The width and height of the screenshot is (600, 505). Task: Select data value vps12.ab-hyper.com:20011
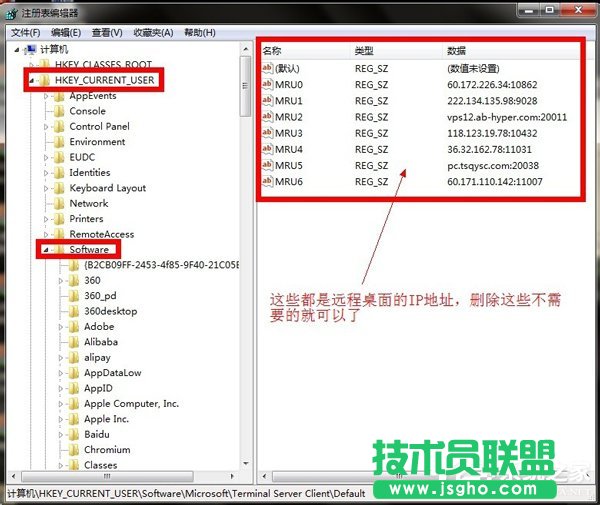click(x=507, y=117)
